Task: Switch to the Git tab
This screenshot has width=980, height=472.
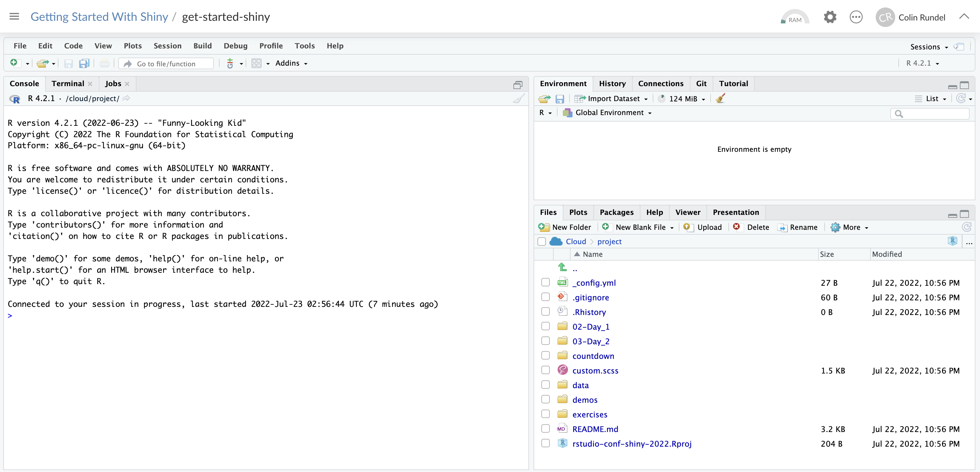Action: (x=701, y=84)
